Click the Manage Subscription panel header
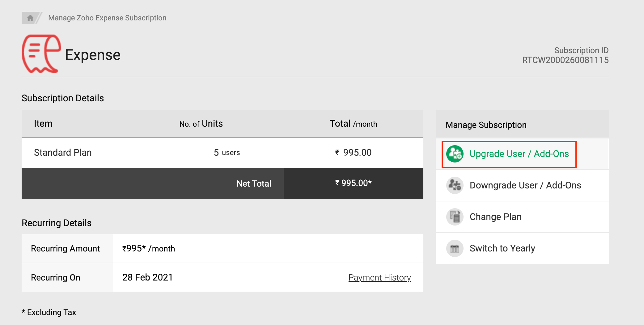644x325 pixels. (x=486, y=125)
